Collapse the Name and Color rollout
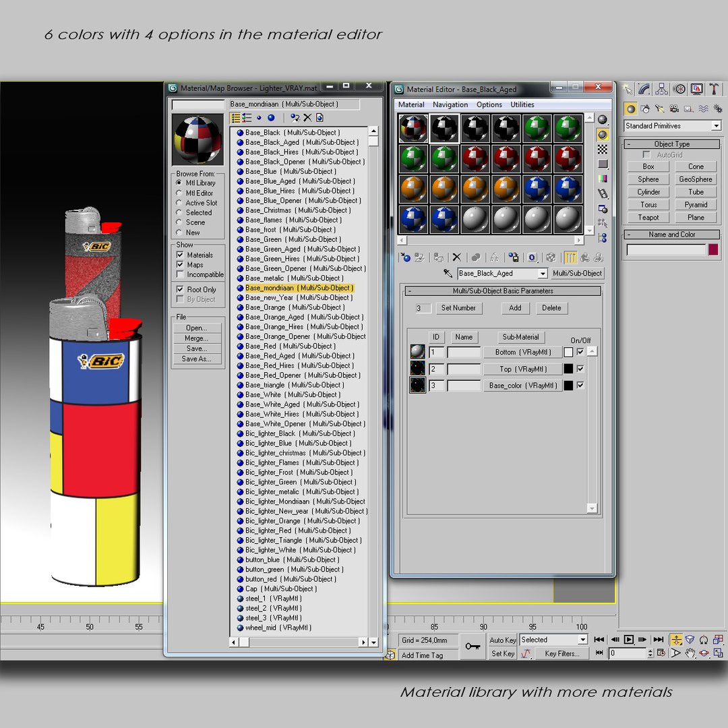Viewport: 728px width, 728px height. (672, 235)
